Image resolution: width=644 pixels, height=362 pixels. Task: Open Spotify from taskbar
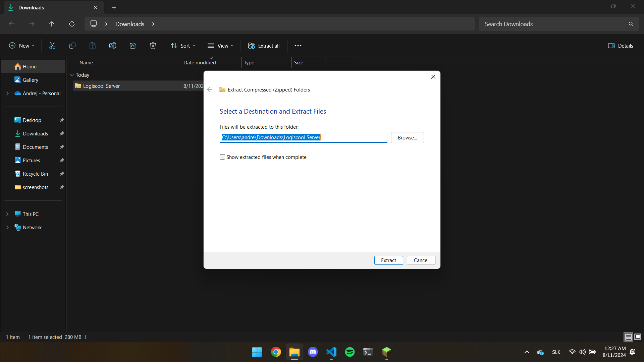click(350, 352)
